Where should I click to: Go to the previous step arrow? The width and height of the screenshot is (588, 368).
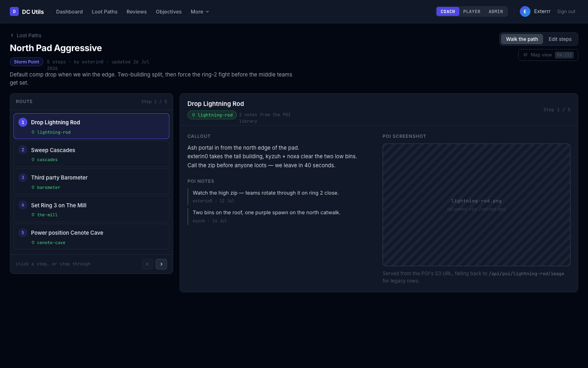click(147, 264)
